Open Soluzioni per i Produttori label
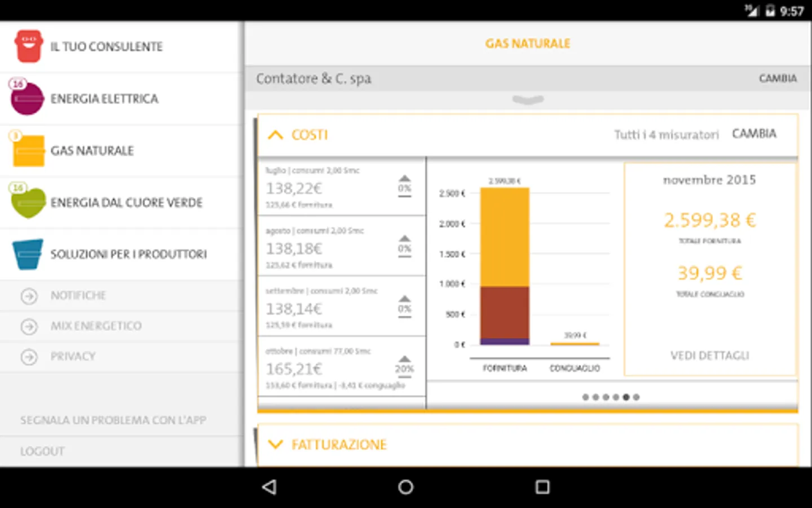 (129, 255)
